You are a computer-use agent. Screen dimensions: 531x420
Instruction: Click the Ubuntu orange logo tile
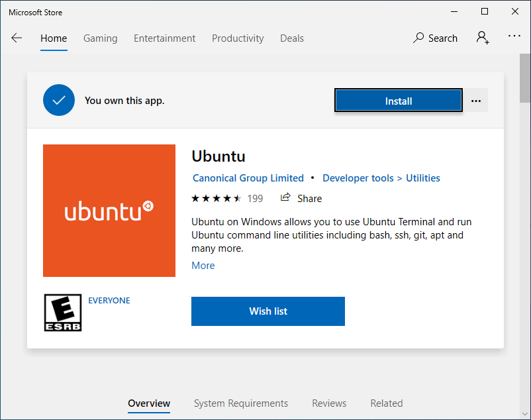click(x=109, y=211)
